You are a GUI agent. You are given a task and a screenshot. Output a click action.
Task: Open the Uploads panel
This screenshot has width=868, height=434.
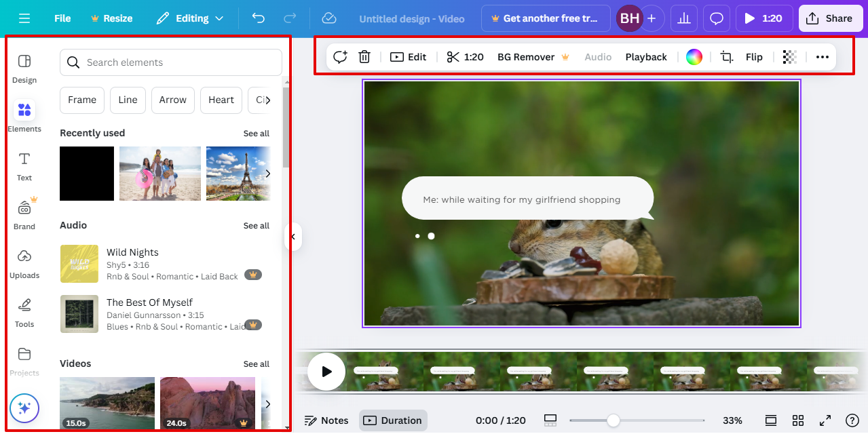(24, 263)
